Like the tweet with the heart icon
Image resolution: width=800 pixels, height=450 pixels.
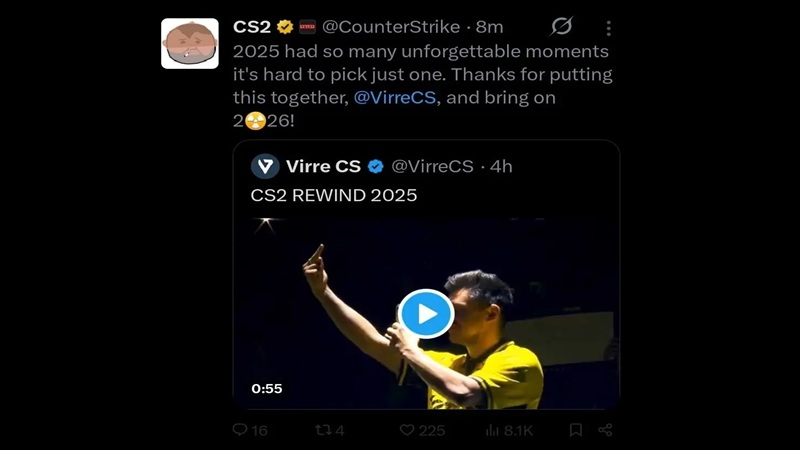tap(407, 430)
